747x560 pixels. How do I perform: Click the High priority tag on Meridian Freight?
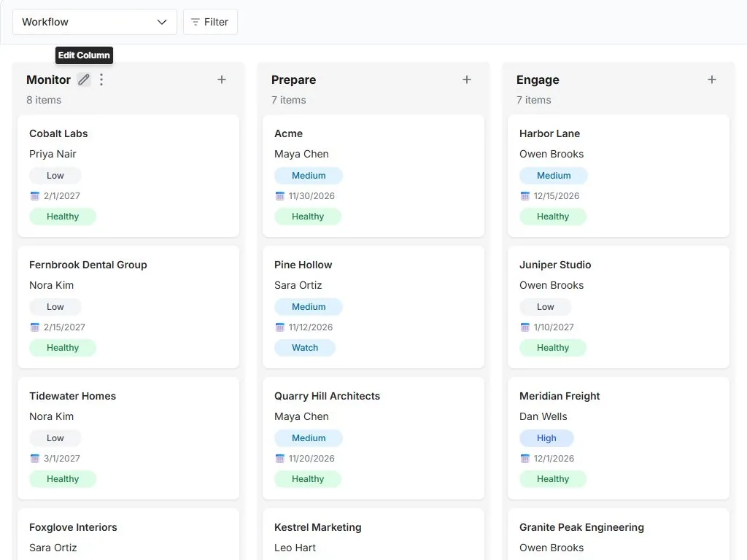pyautogui.click(x=546, y=438)
